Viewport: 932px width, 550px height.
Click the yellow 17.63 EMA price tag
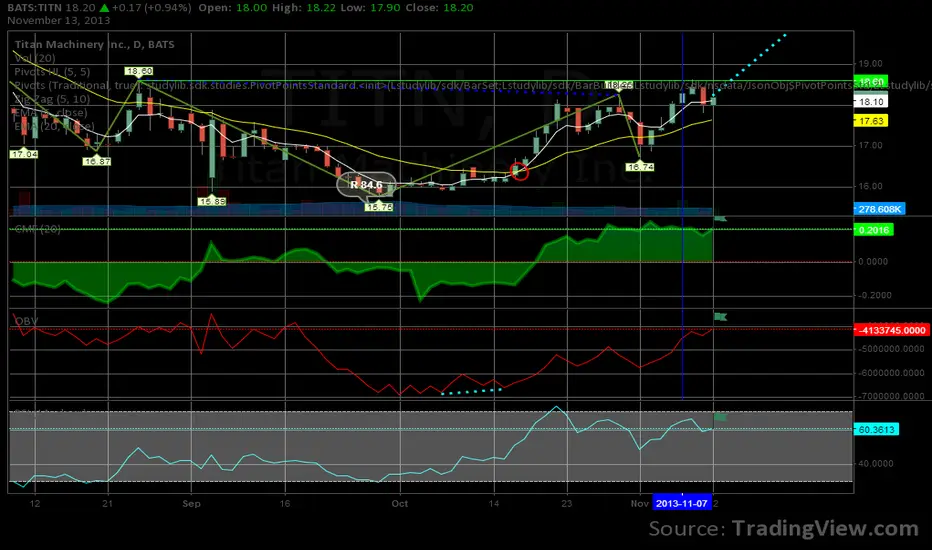[871, 121]
